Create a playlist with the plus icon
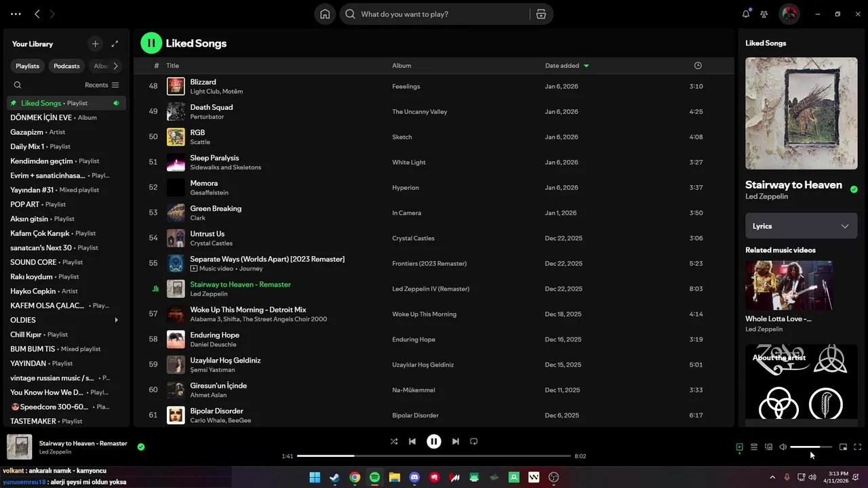The image size is (868, 488). 95,43
